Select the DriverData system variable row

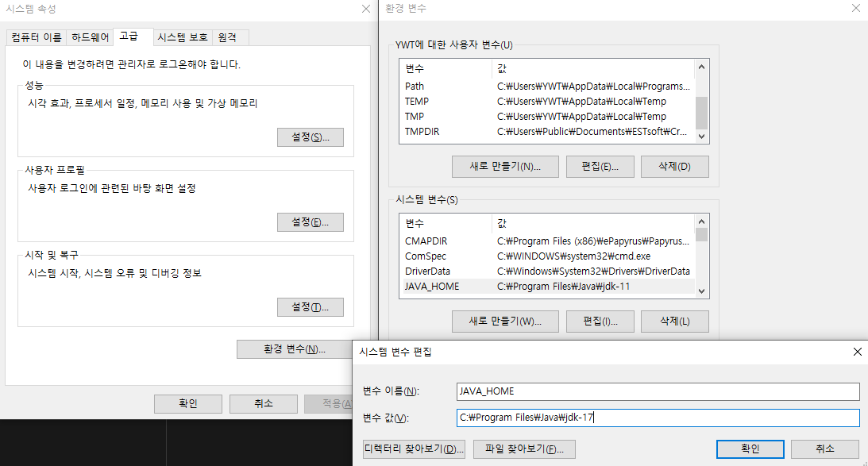546,272
